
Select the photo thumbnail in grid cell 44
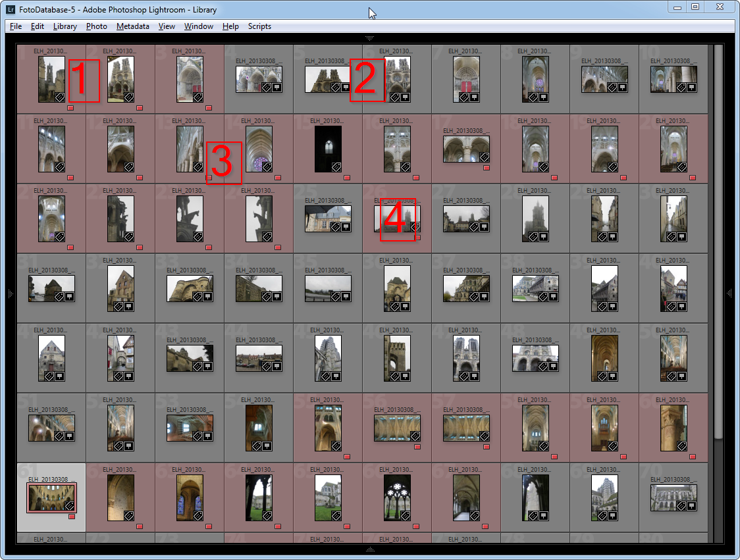point(259,359)
